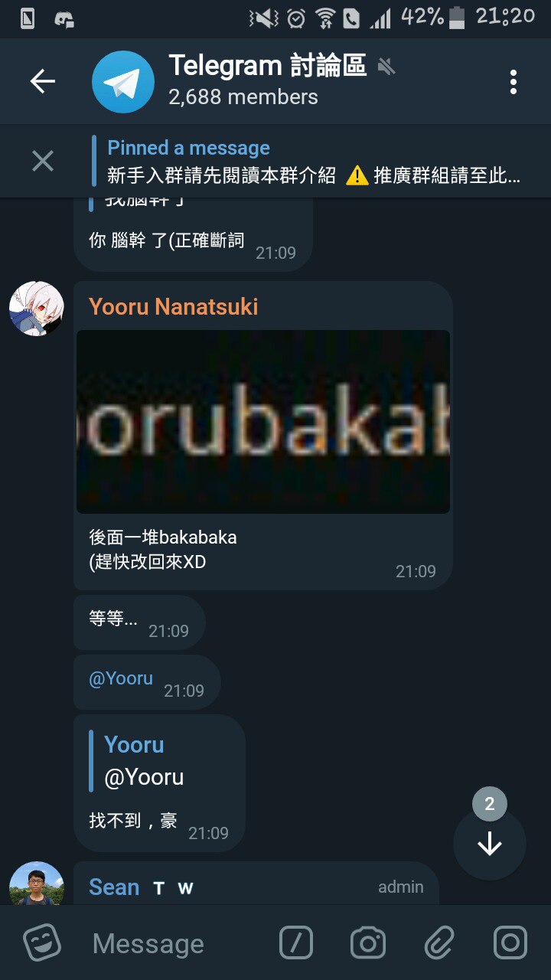View the orubakab image attachment
Viewport: 551px width, 980px height.
click(263, 422)
